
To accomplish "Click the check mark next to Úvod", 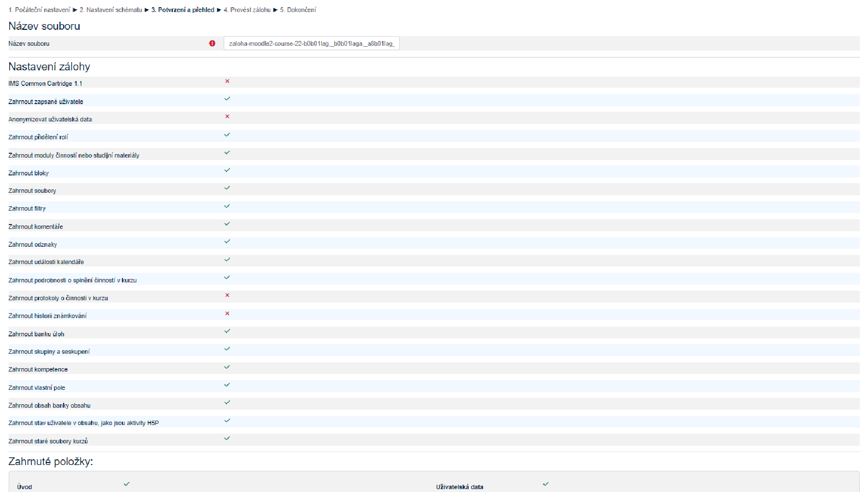I will (127, 484).
